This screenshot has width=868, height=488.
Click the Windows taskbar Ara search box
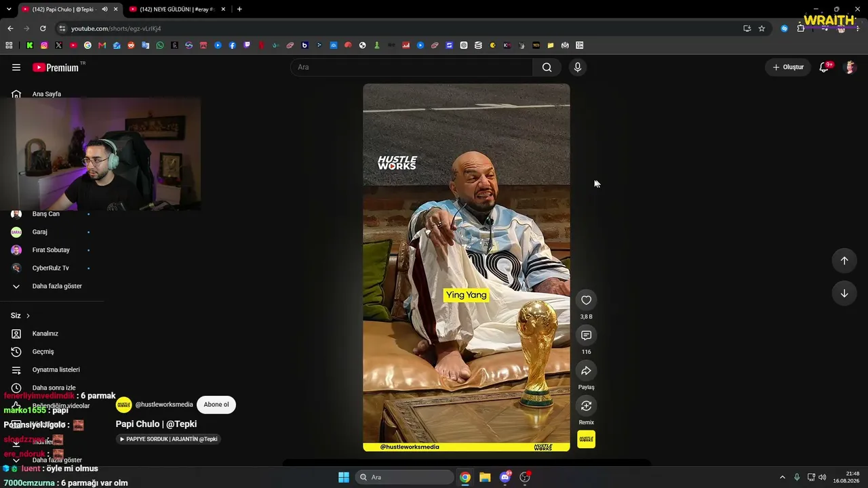tap(405, 477)
